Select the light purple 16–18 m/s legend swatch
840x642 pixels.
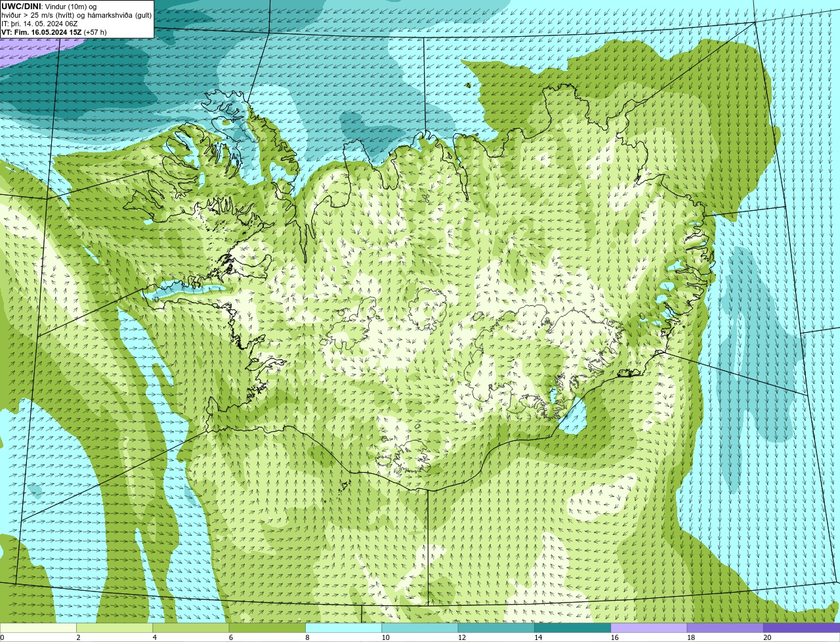coord(649,628)
